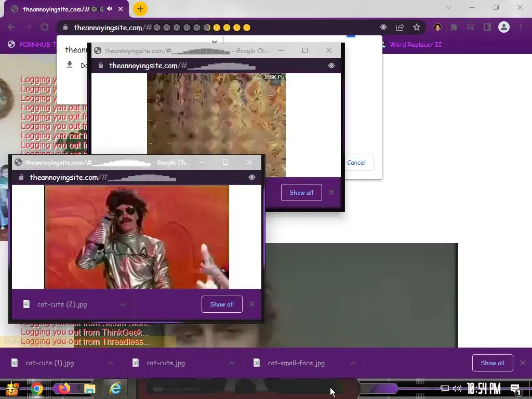
Task: Open the Extensions puzzle piece menu
Action: 454,27
